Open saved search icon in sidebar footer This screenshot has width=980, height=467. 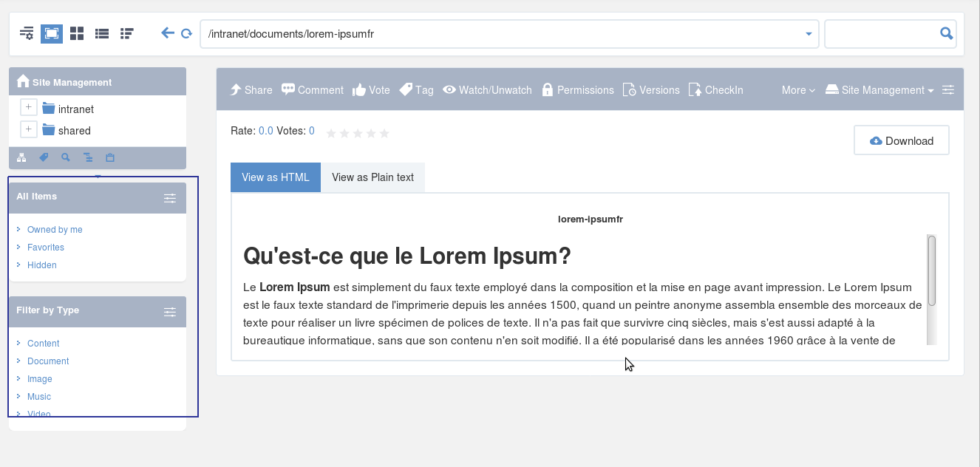point(66,157)
